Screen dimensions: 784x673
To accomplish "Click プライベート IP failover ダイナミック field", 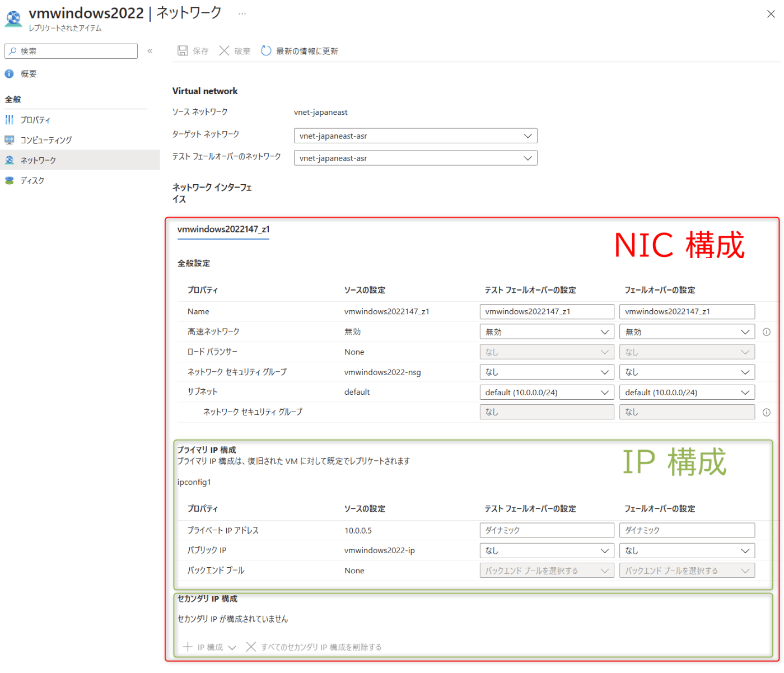I will [687, 530].
